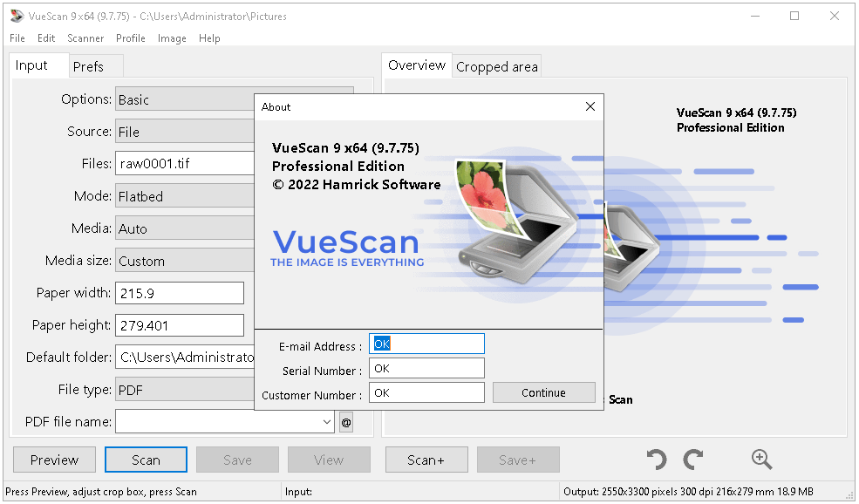859x504 pixels.
Task: Open the Scanner menu
Action: click(85, 38)
